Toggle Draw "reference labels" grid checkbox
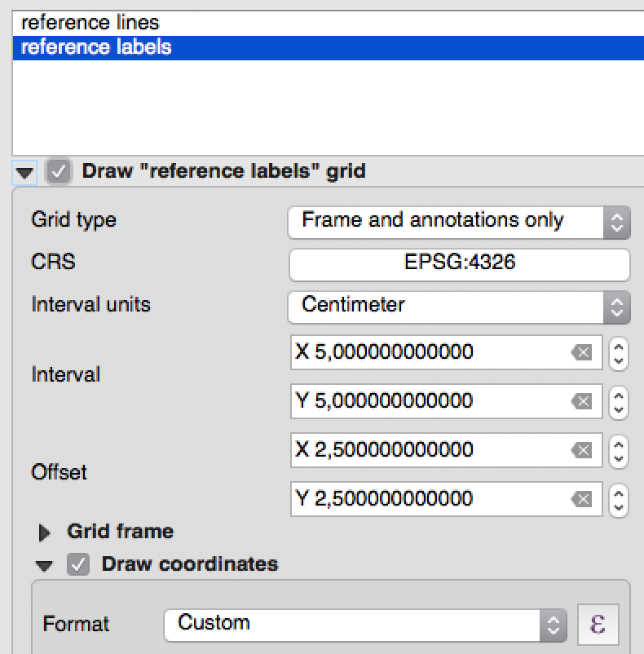This screenshot has width=644, height=654. pyautogui.click(x=58, y=172)
